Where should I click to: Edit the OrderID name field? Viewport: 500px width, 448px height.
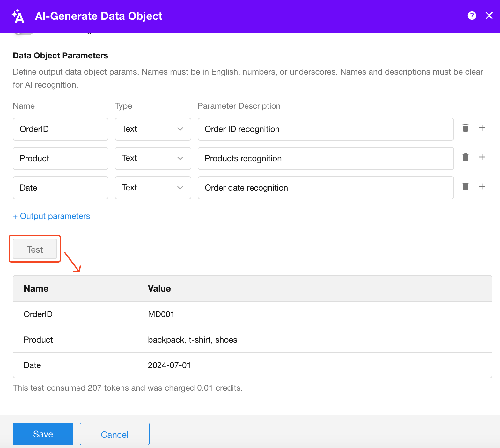tap(61, 129)
